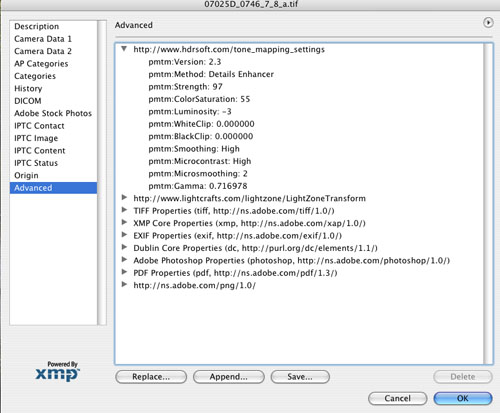Click the tree view vertical scrollbar
This screenshot has height=413, width=500.
[x=488, y=203]
